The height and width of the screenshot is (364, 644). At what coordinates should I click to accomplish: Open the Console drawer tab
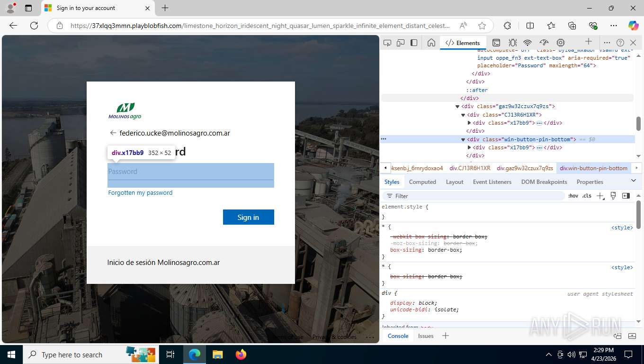[398, 336]
